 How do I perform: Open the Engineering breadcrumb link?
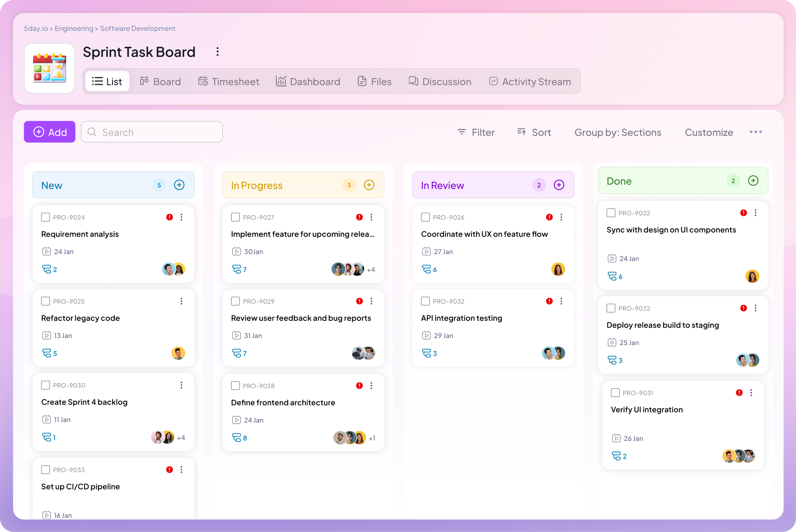point(74,28)
